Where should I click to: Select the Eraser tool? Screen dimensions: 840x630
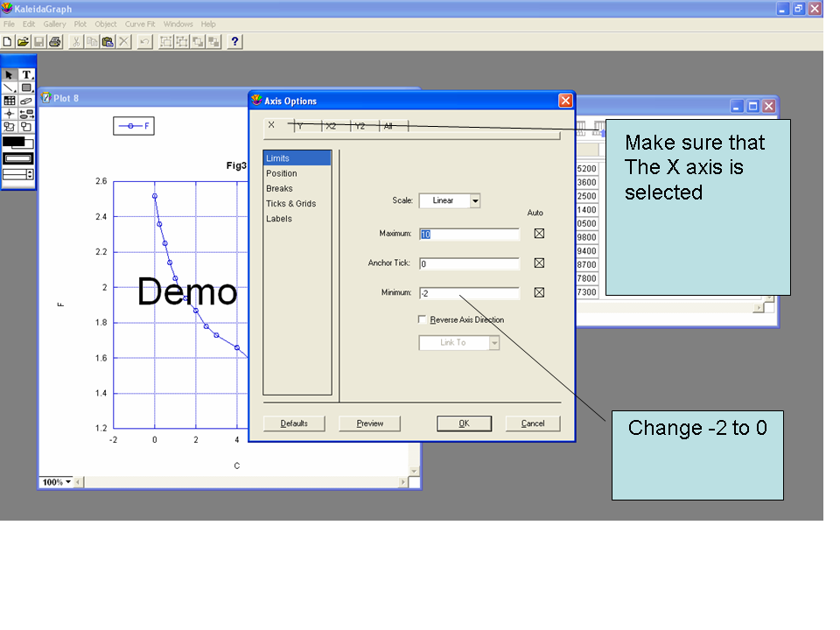26,101
